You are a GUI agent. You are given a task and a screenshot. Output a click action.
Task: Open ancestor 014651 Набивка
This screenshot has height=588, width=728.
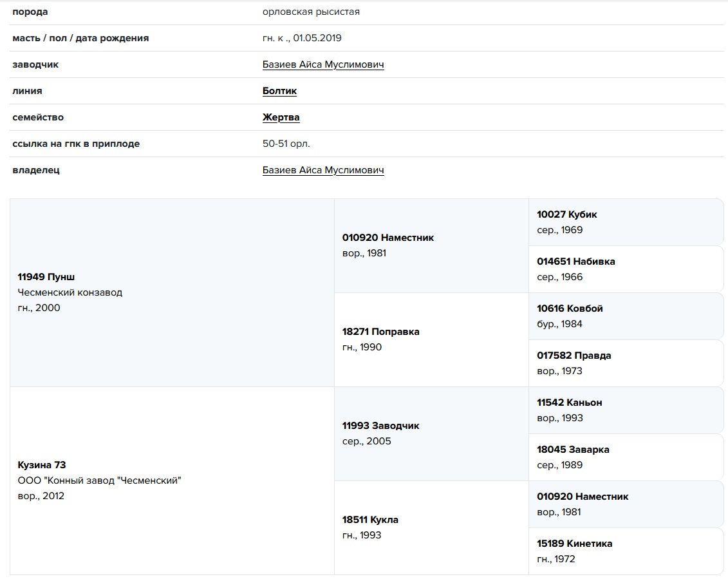[x=576, y=261]
